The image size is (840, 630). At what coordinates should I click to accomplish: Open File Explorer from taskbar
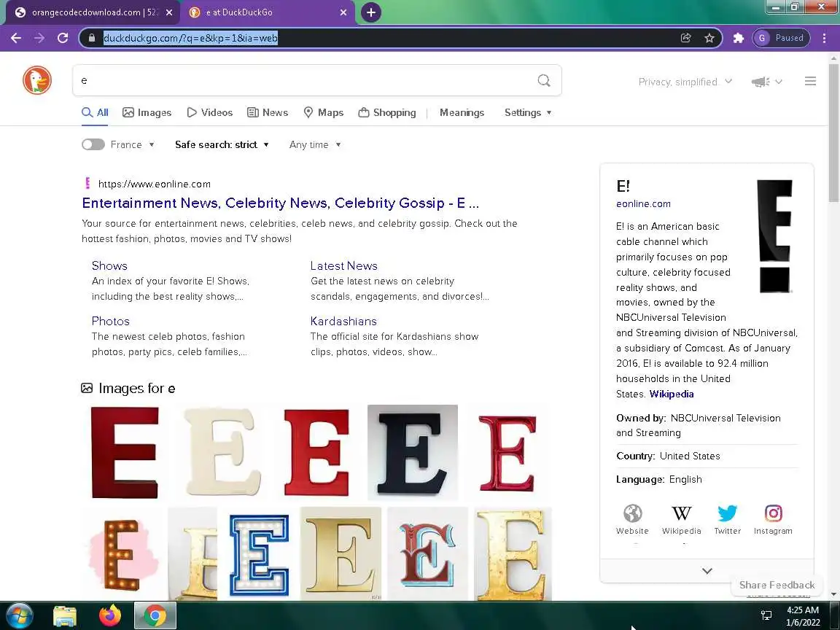(65, 616)
